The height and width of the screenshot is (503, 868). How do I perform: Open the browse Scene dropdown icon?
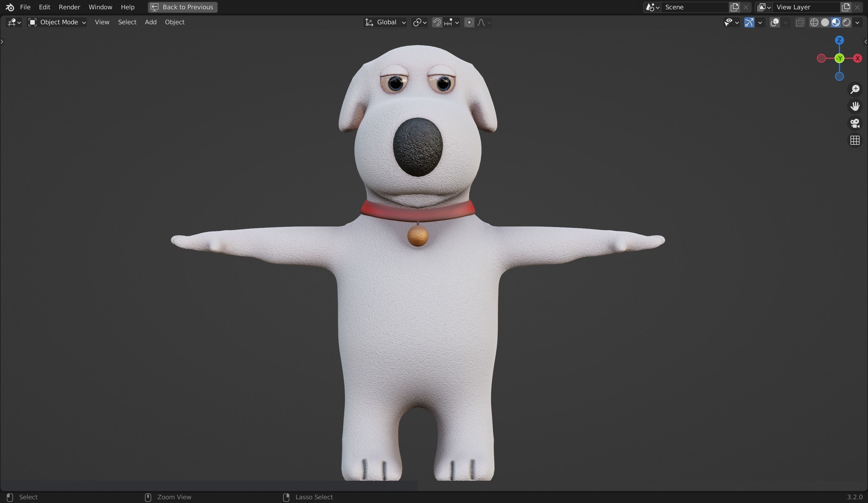pos(652,7)
